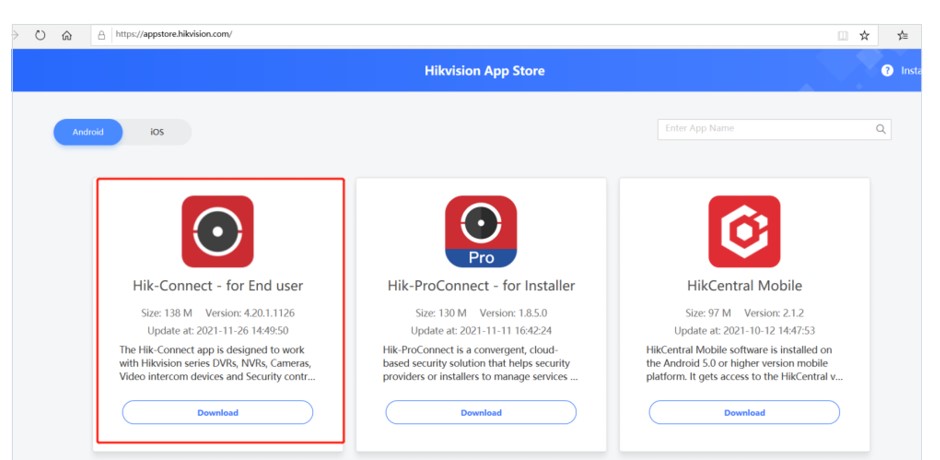Click the search magnifier icon
The height and width of the screenshot is (460, 940).
pos(881,129)
